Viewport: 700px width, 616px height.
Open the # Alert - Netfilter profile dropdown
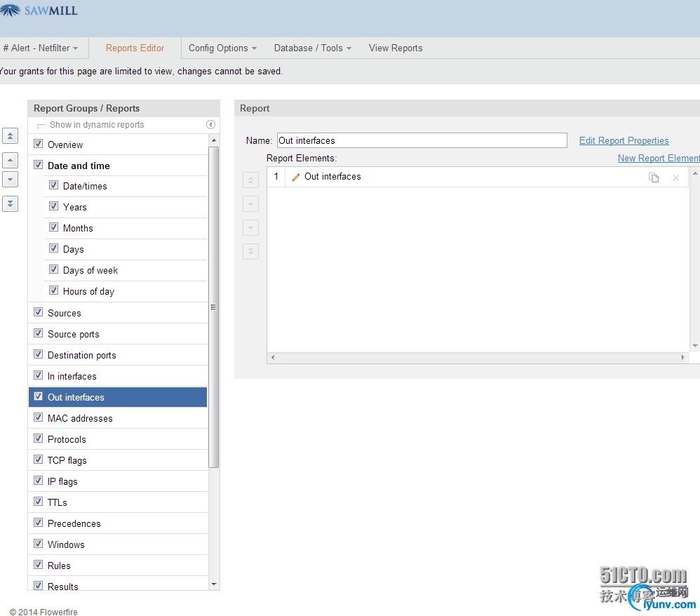coord(41,48)
